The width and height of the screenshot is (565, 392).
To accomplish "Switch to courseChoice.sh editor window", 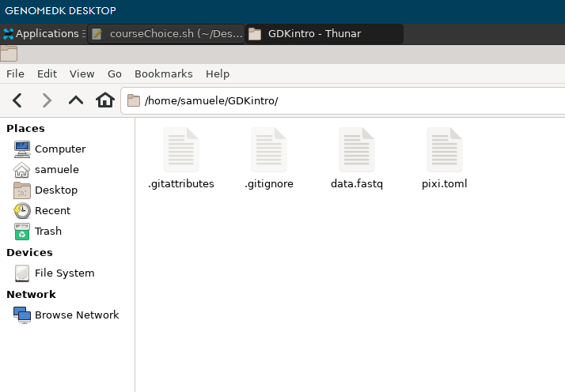I will pos(166,34).
